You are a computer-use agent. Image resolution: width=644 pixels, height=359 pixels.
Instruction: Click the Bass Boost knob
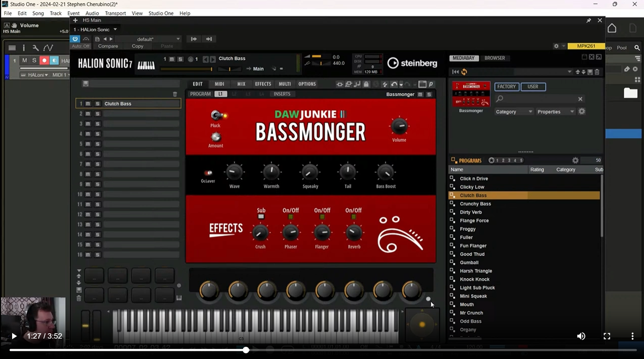[x=386, y=172]
